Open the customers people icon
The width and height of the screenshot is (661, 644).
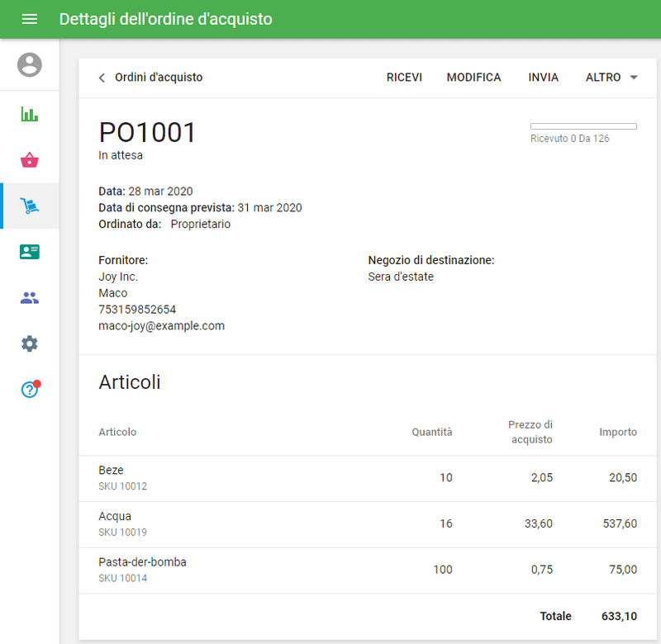click(x=30, y=298)
